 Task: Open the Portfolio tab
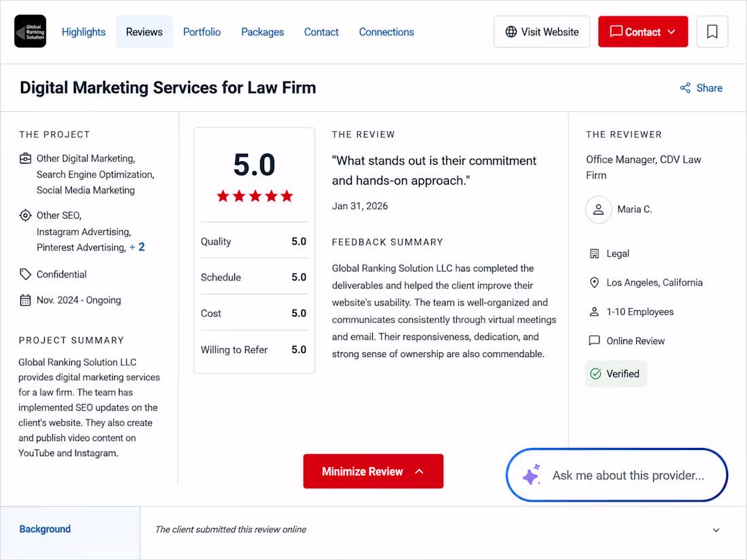click(202, 32)
